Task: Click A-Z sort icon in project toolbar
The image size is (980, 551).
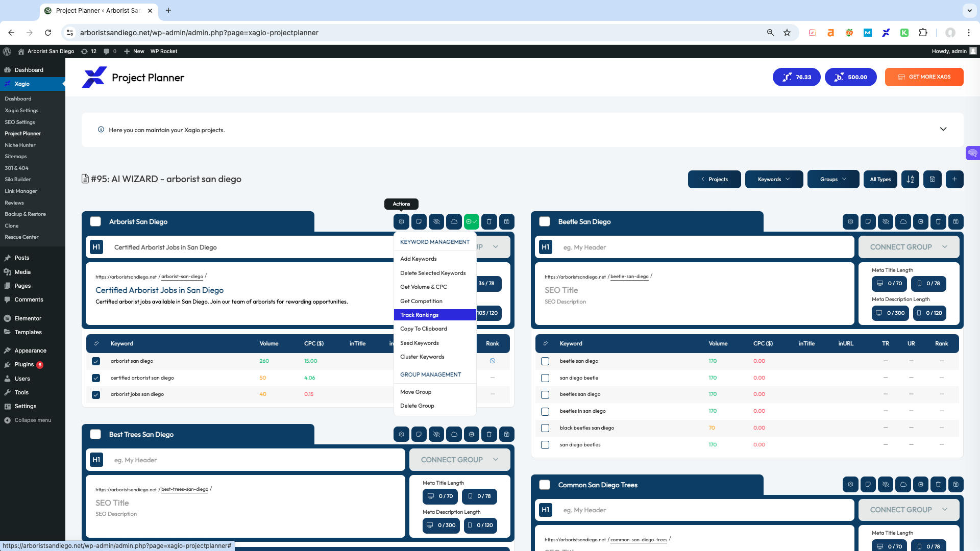Action: click(910, 179)
